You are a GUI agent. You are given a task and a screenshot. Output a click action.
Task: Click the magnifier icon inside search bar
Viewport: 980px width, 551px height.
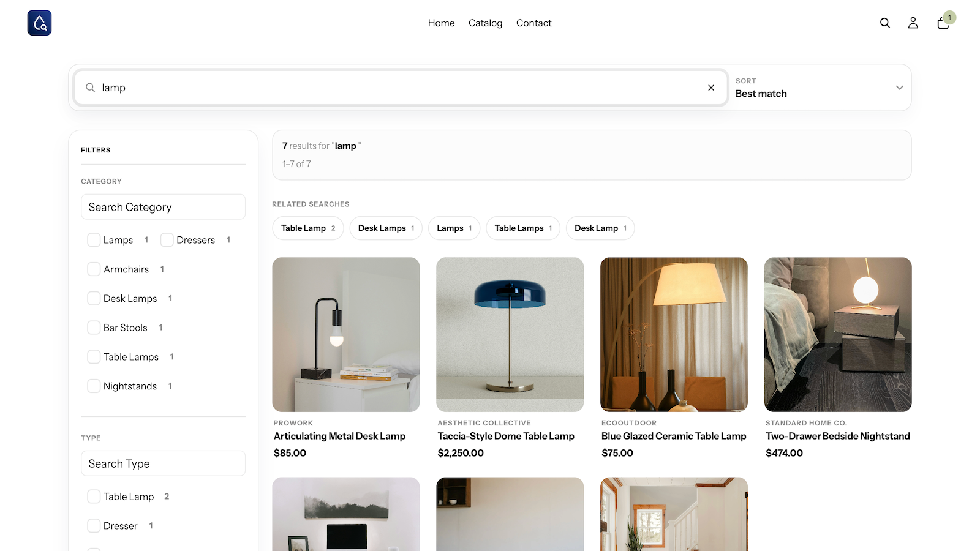coord(90,88)
